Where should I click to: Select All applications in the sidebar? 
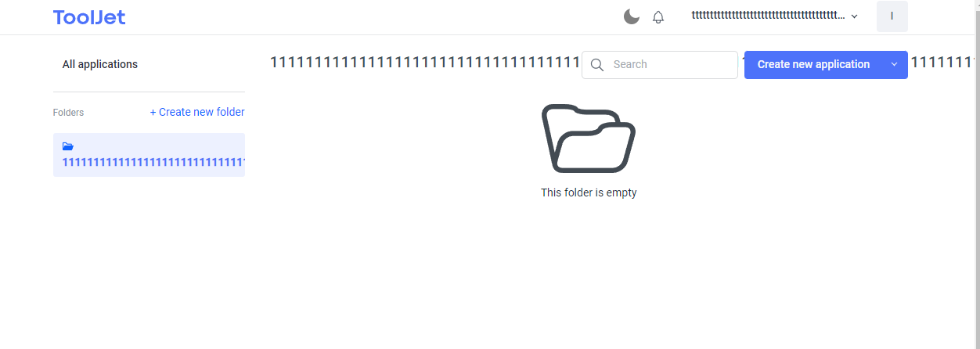click(100, 64)
